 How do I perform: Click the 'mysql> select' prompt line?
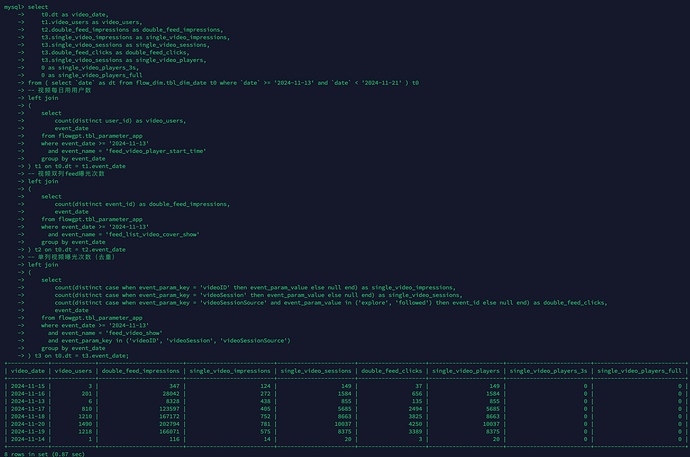[x=26, y=7]
